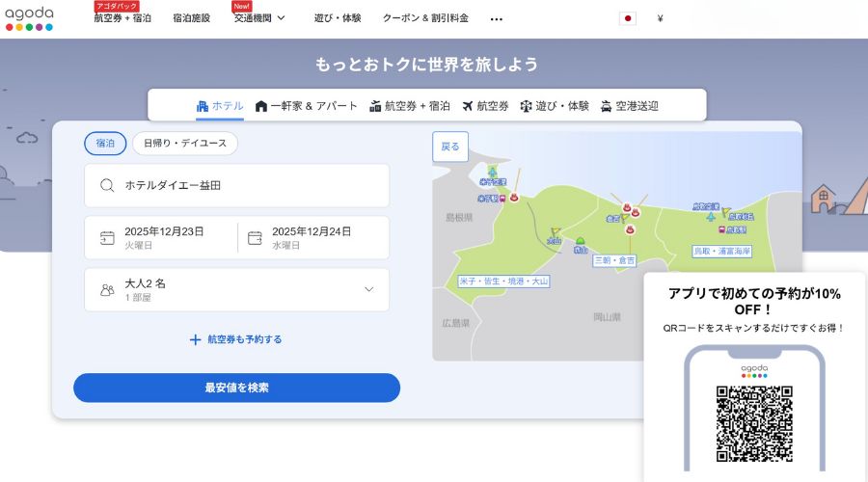
Task: Click the search magnifier icon
Action: (x=107, y=185)
